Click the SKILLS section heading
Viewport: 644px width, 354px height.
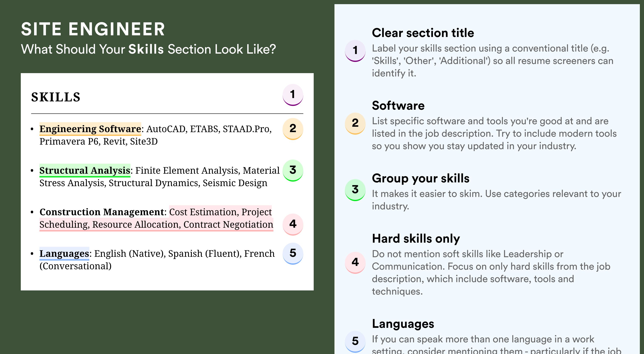pos(56,97)
